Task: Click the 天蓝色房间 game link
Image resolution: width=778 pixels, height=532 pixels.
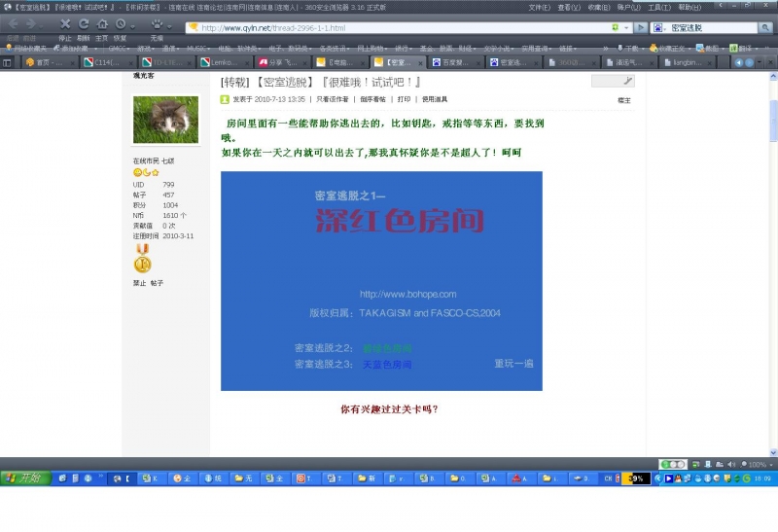Action: point(387,365)
